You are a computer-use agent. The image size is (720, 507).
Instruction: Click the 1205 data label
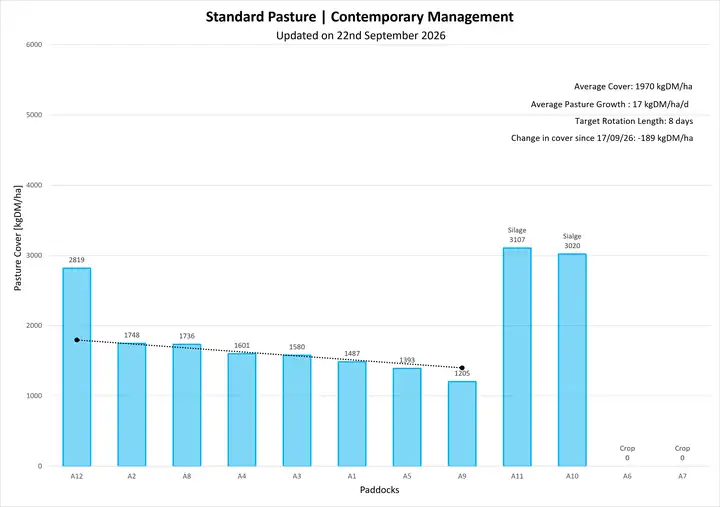[x=462, y=373]
